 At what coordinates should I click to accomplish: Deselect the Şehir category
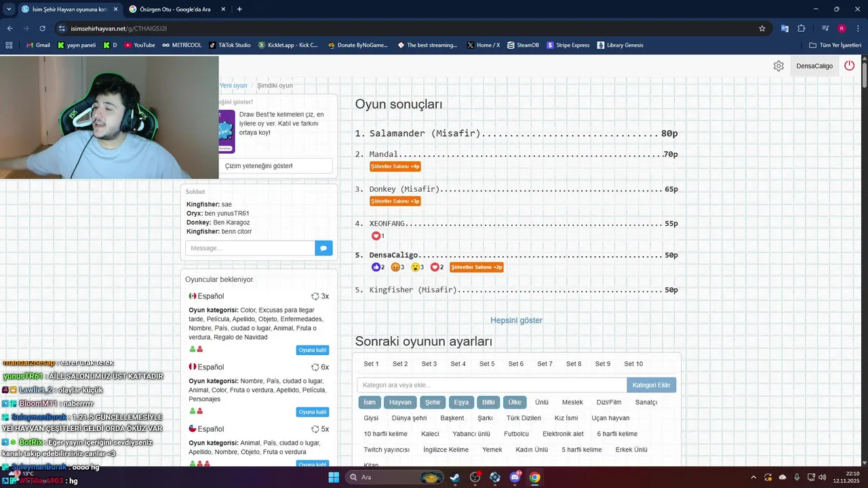433,402
